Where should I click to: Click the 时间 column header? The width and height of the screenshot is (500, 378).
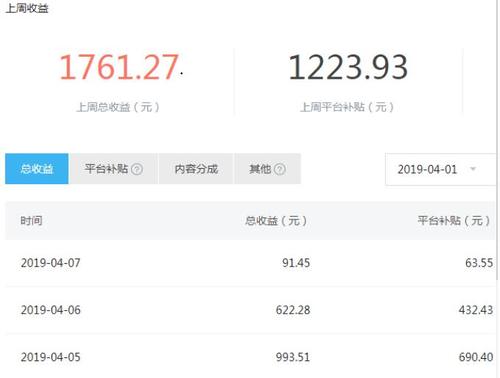click(x=31, y=220)
